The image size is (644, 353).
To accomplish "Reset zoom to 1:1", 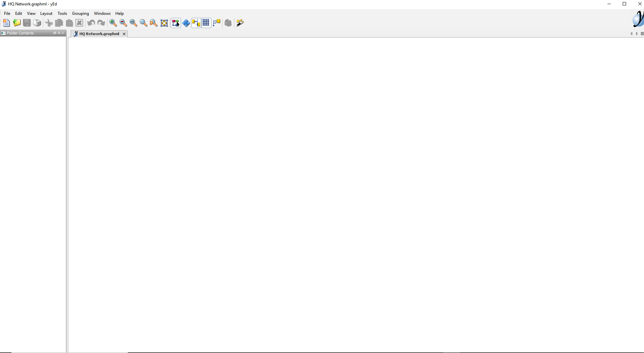I will 133,23.
